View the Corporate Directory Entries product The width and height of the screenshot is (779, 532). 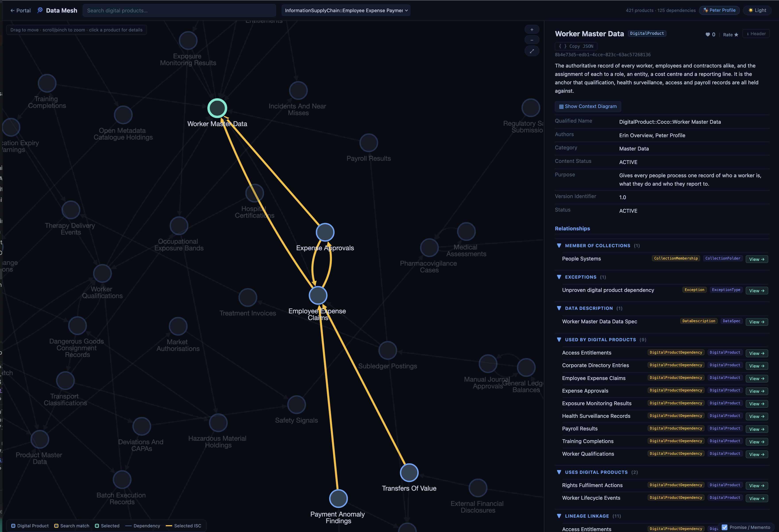pos(757,366)
